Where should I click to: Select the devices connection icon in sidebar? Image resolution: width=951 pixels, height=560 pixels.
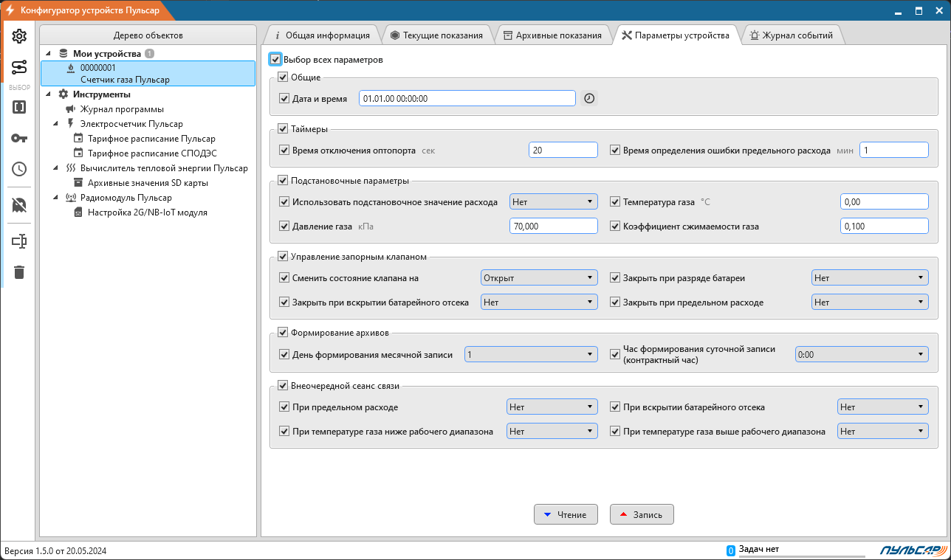click(x=19, y=68)
